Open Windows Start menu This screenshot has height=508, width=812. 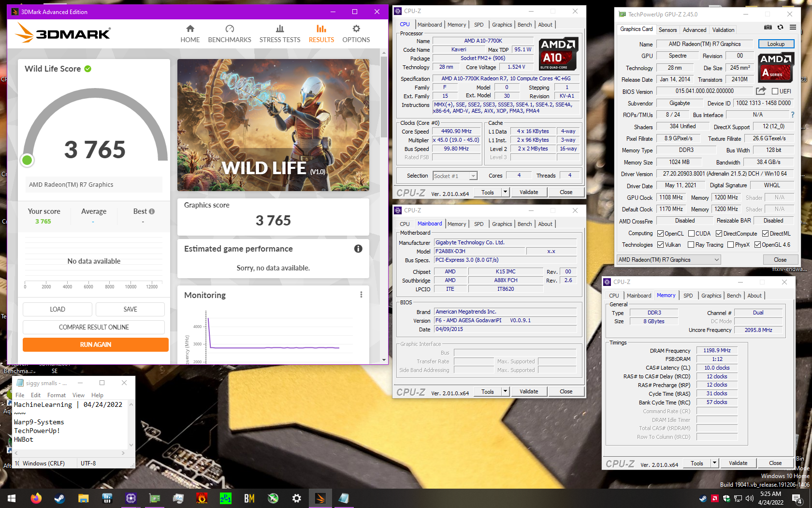pos(12,498)
